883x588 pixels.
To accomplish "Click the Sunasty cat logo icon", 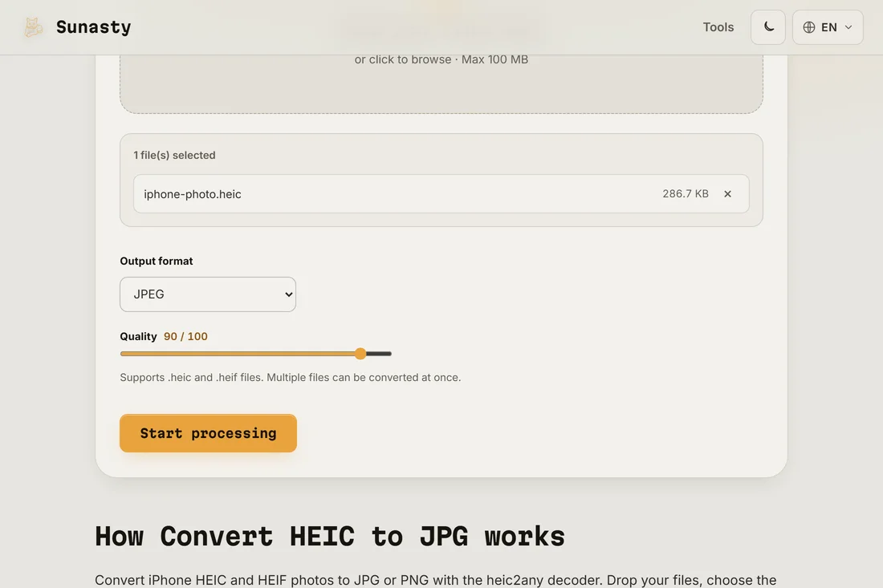I will [33, 27].
